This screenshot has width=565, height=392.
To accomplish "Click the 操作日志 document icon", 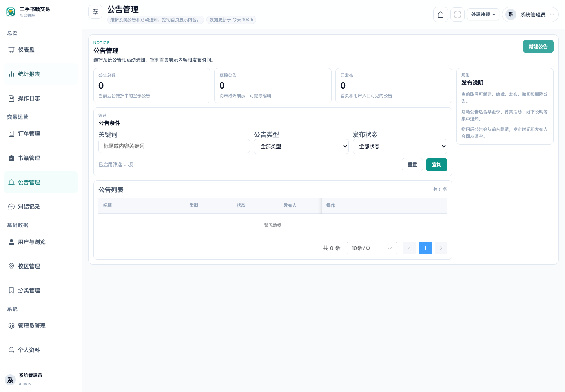I will click(x=11, y=98).
